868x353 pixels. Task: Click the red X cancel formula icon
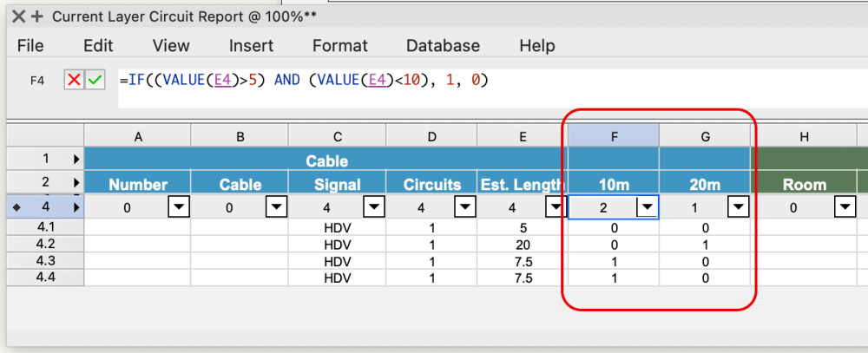(75, 80)
